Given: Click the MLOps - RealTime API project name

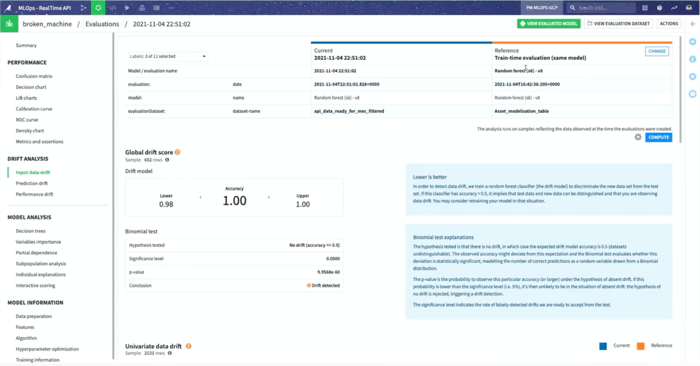Looking at the screenshot, I should tap(45, 8).
